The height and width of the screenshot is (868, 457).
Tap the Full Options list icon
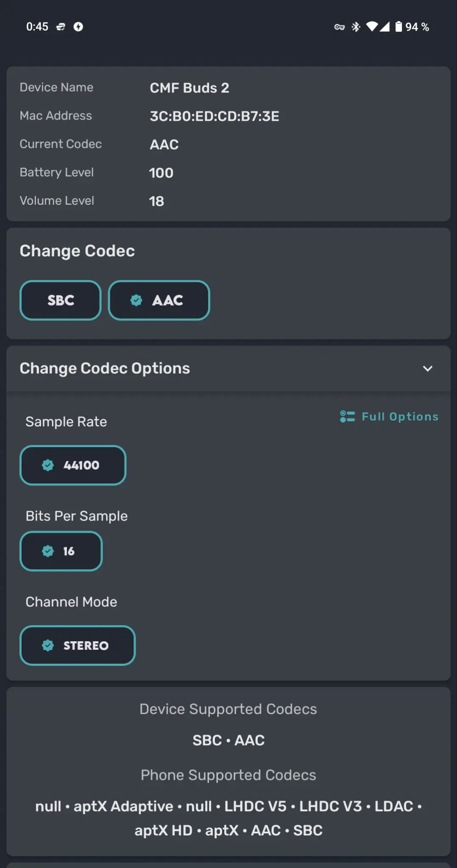click(347, 417)
